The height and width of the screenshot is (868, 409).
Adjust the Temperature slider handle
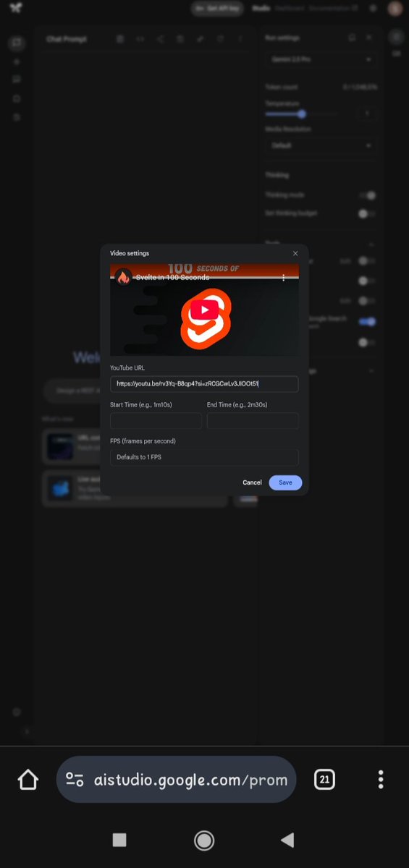tap(302, 114)
